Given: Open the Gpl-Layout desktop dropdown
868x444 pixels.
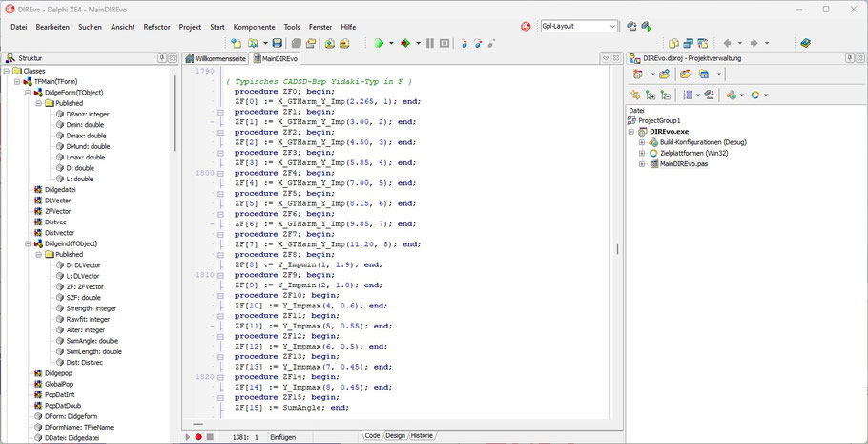Looking at the screenshot, I should point(610,27).
